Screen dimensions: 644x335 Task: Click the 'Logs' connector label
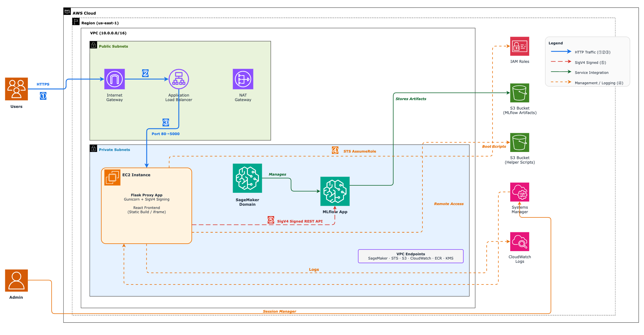click(314, 270)
